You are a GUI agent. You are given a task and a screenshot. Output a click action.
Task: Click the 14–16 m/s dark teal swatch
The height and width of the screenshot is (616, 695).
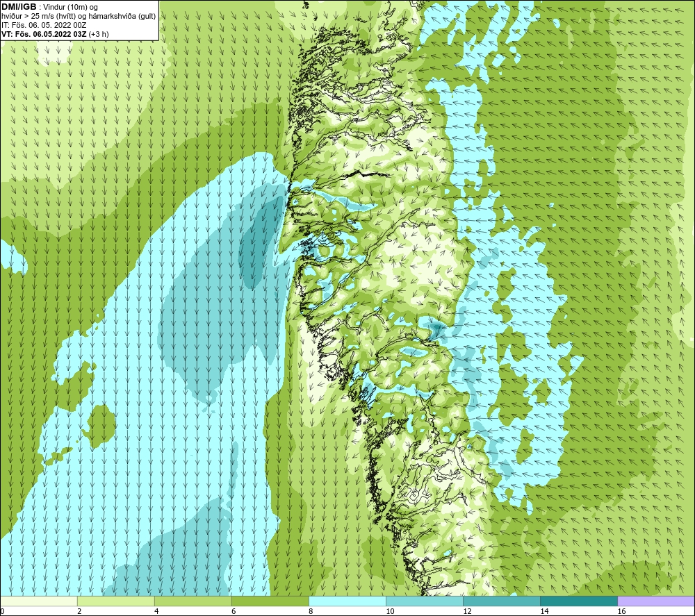coord(578,601)
